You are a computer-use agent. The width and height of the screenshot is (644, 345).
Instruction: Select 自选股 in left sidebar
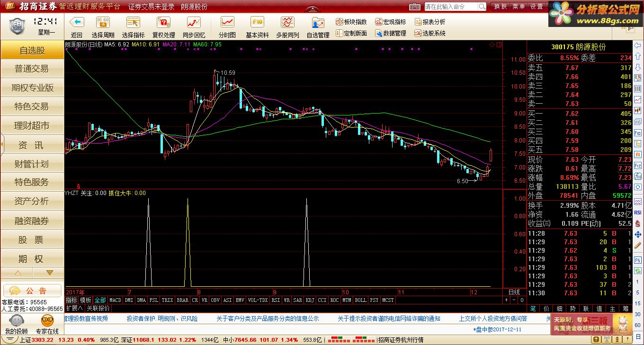[x=32, y=50]
